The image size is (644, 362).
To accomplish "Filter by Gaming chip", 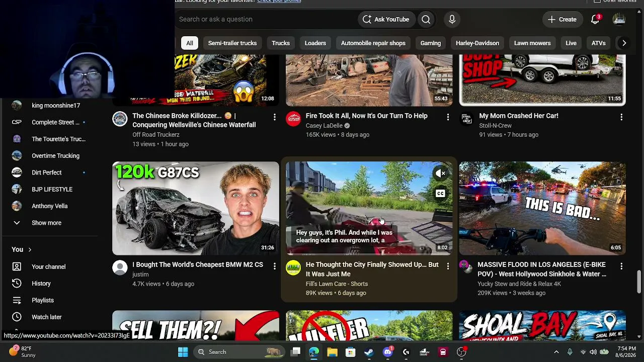I will point(431,43).
